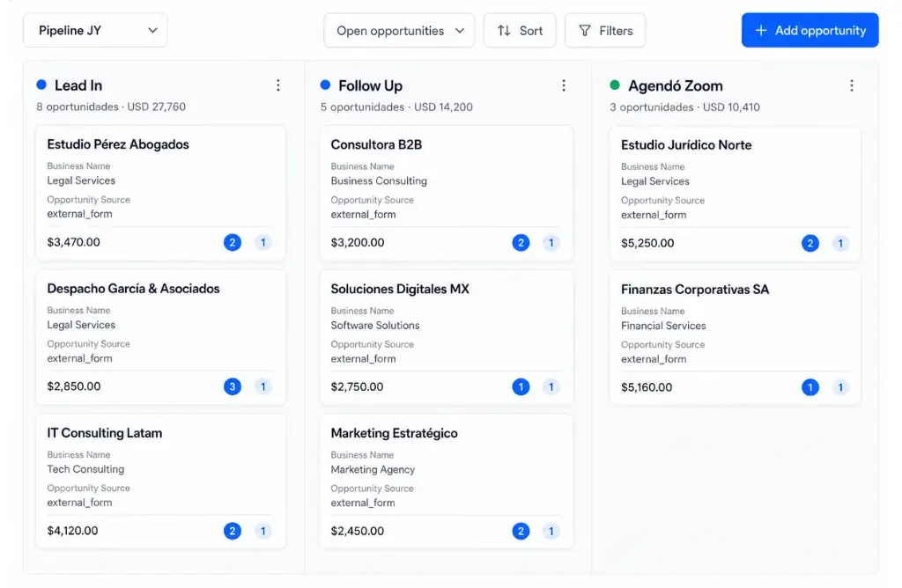Image resolution: width=902 pixels, height=588 pixels.
Task: Click 'Financial Services' business name value
Action: pyautogui.click(x=663, y=326)
